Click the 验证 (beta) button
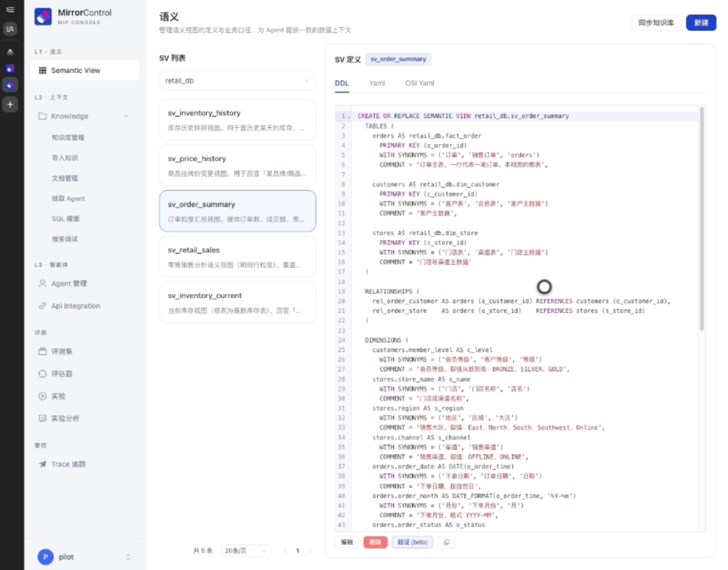 413,542
